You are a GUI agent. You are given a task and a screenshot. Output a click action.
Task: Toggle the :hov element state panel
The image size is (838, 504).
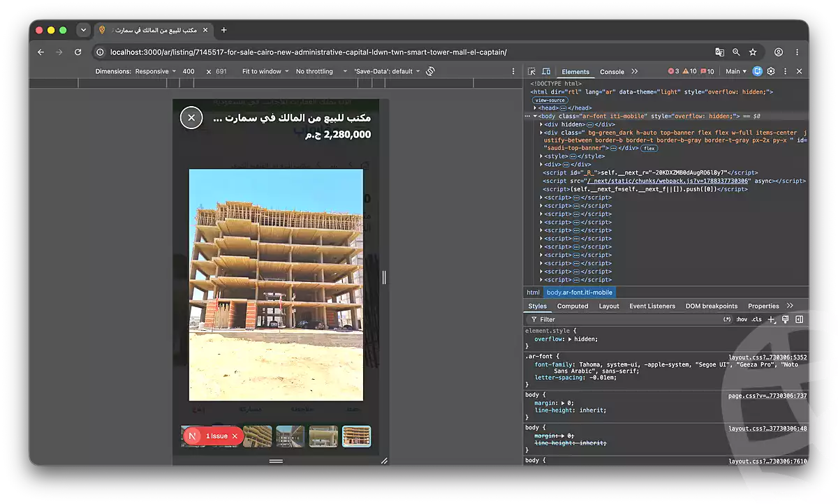point(741,320)
